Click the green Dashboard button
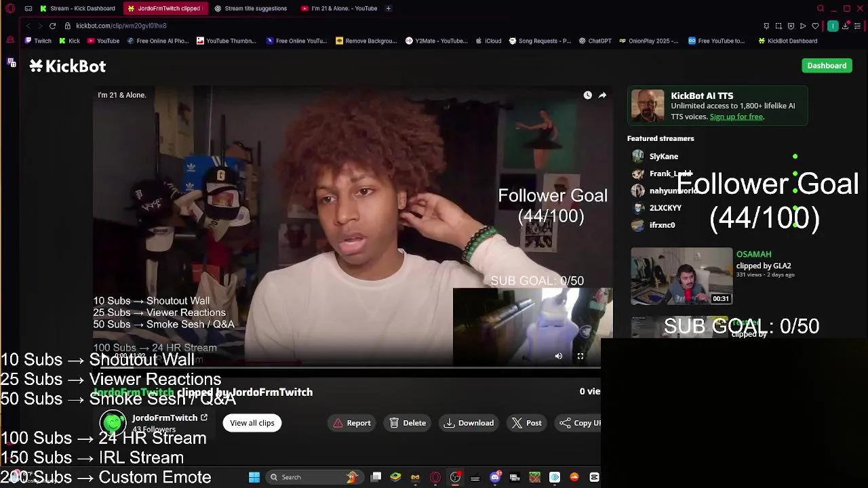The width and height of the screenshot is (868, 488). [827, 65]
